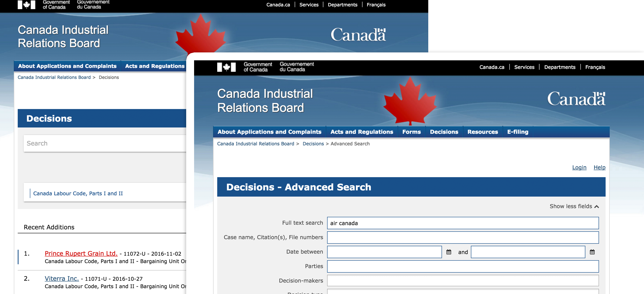Open the end date calendar picker
The height and width of the screenshot is (294, 644).
click(592, 252)
